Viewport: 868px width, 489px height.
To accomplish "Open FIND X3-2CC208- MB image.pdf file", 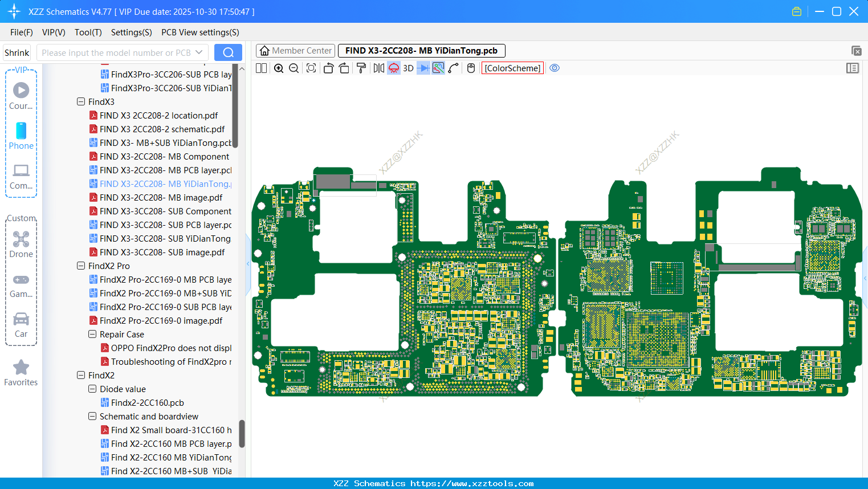I will (161, 198).
